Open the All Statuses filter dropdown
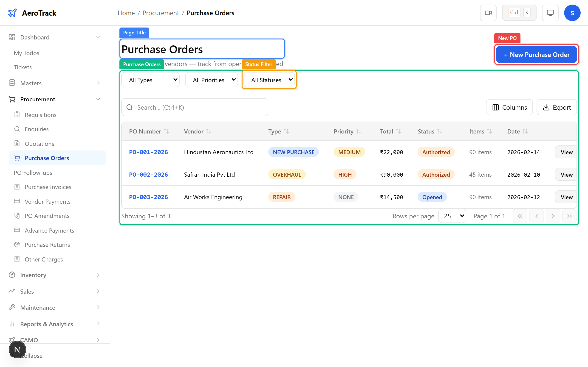This screenshot has height=367, width=588. (269, 80)
